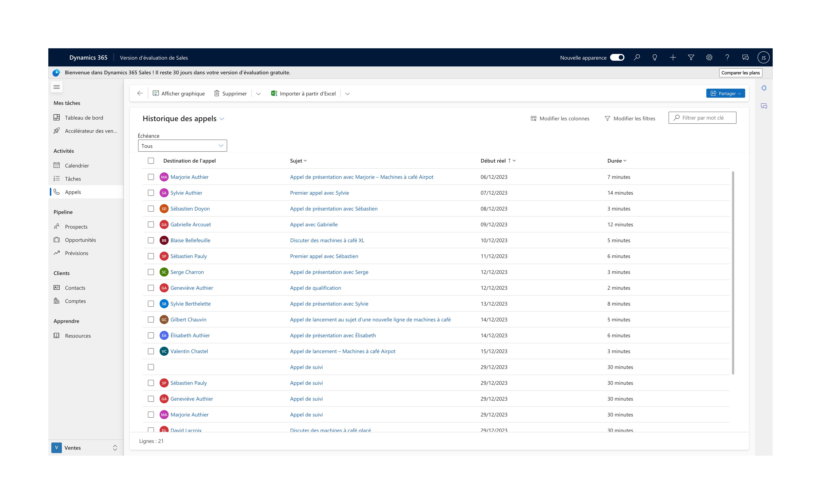This screenshot has height=504, width=821.
Task: Open the Durée column header menu
Action: pos(617,161)
